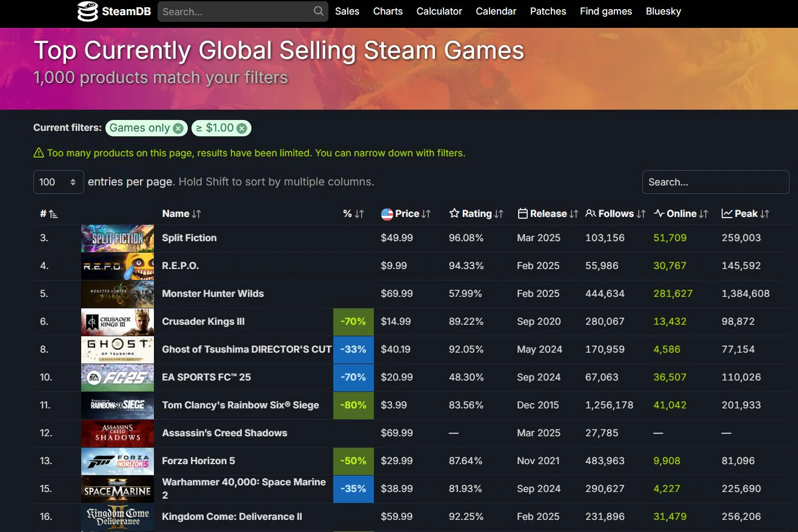
Task: Click Rainbow Six Siege follows 1,256,178
Action: coord(609,405)
